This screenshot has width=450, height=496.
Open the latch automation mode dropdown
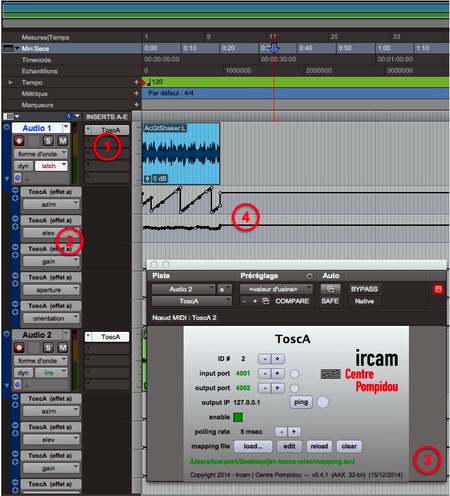click(x=51, y=166)
